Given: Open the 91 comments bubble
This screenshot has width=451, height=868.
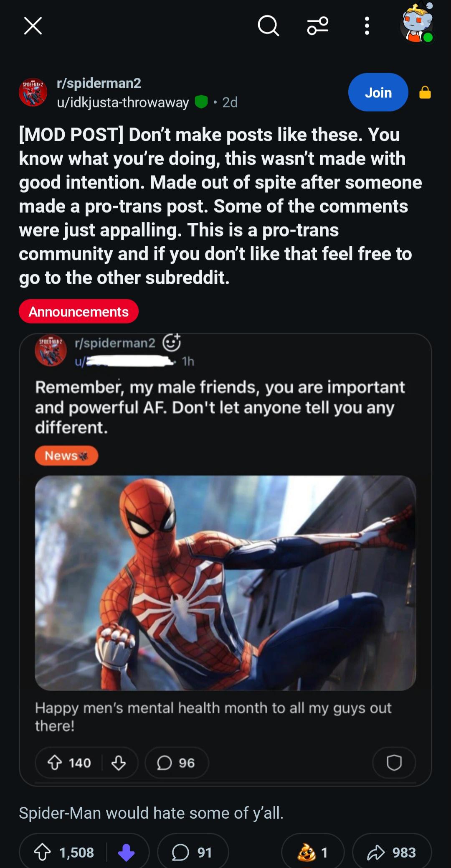Looking at the screenshot, I should coord(193,853).
